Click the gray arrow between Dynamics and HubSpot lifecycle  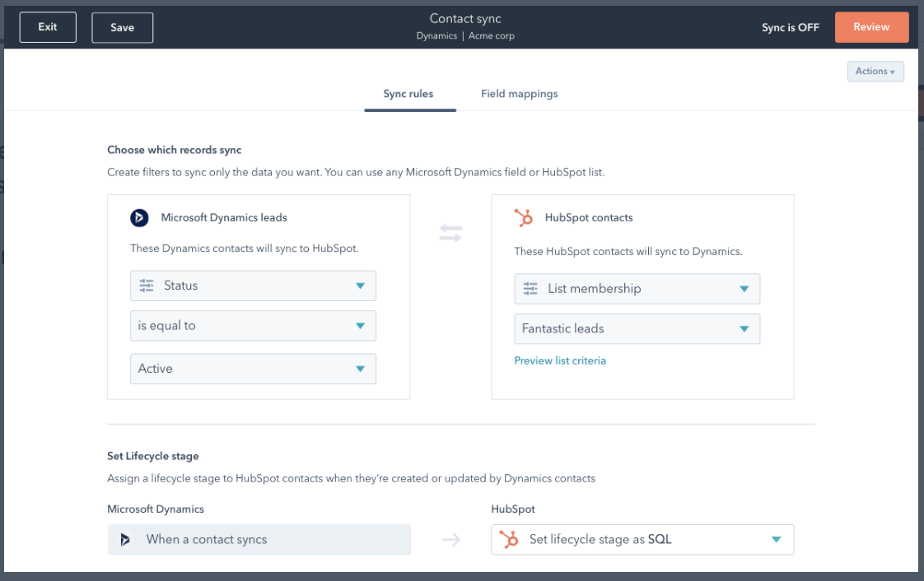[x=450, y=539]
